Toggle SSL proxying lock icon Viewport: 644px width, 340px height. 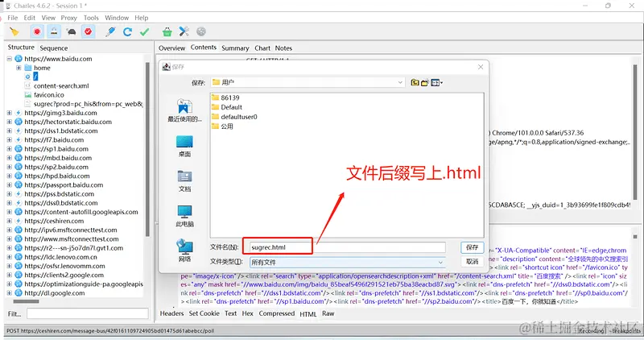(54, 31)
